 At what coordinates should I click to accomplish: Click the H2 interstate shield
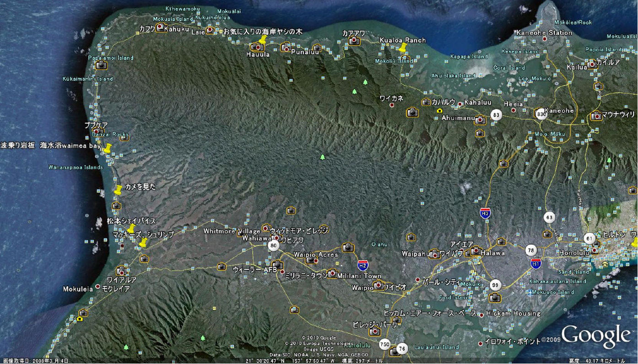362,266
